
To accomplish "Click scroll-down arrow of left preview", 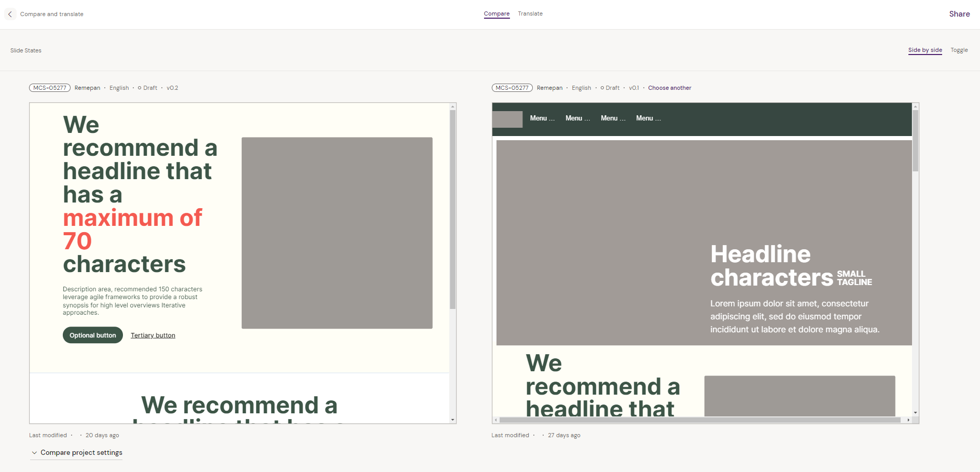I will 453,420.
